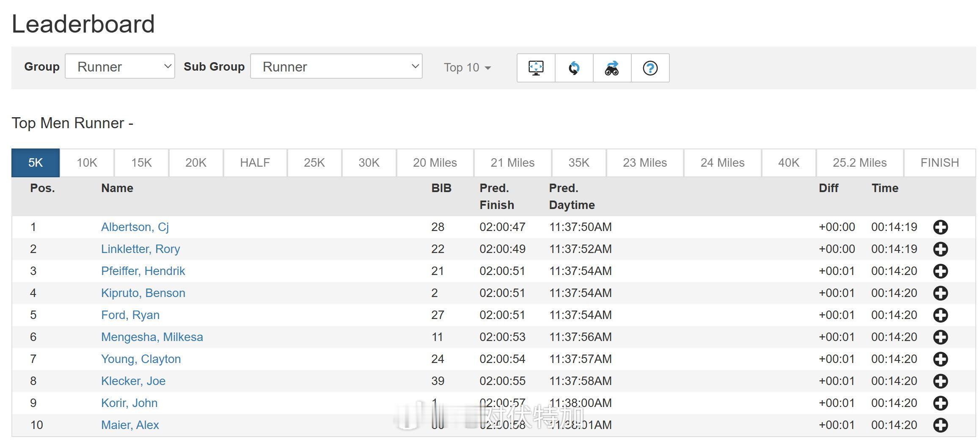Screen dimensions: 980x440
Task: Switch to the HALF split tab
Action: click(255, 163)
